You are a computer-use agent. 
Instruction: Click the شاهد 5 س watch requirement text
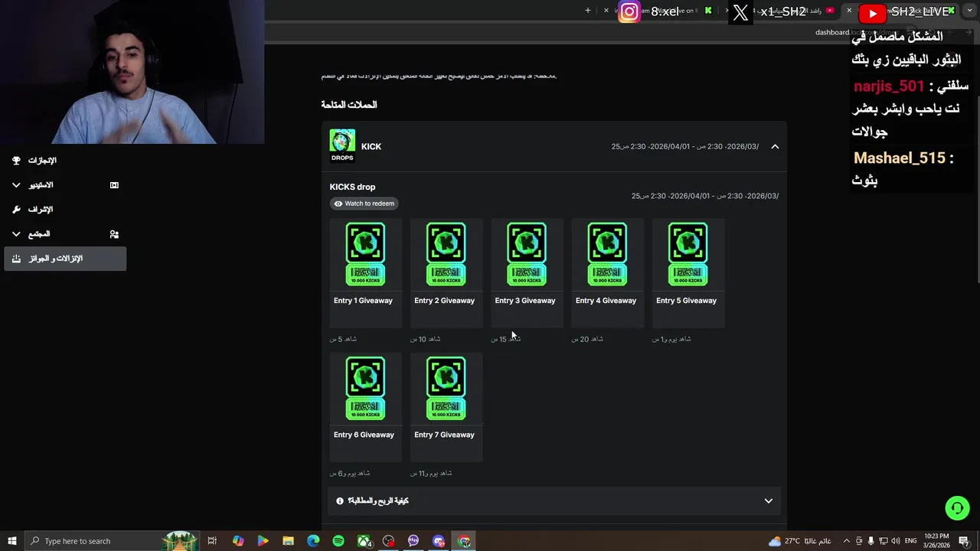[343, 339]
